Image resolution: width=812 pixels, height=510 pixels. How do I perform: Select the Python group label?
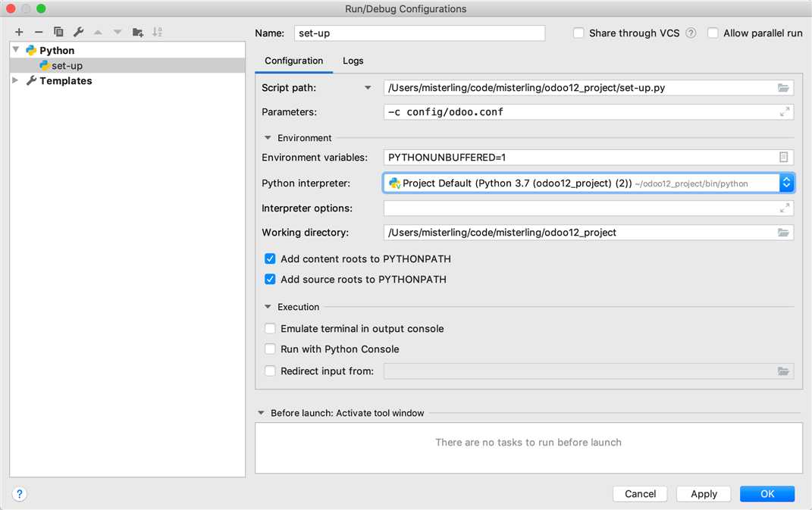[57, 51]
